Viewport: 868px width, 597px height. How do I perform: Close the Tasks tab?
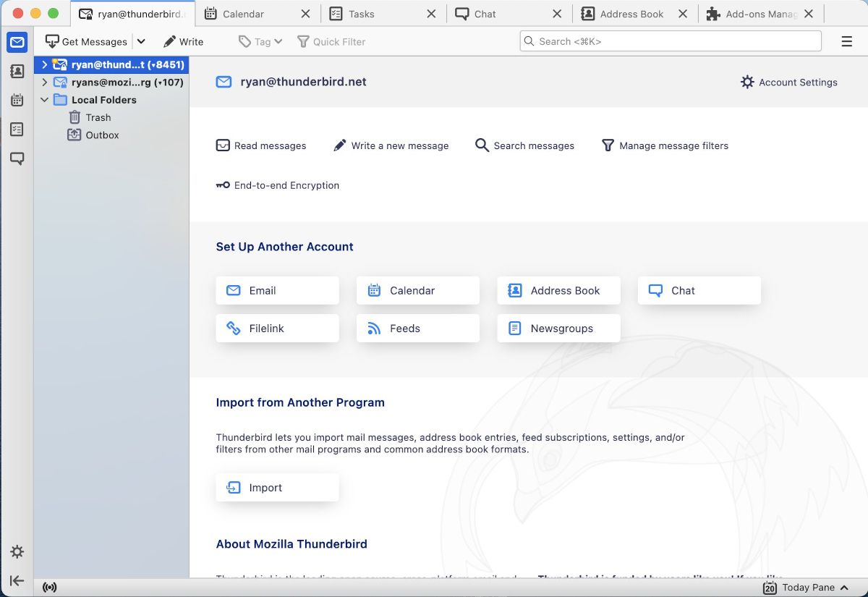431,14
